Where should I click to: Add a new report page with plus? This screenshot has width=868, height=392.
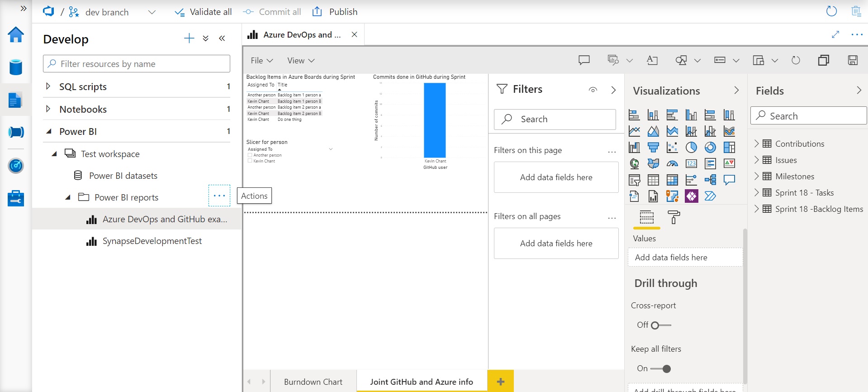[500, 381]
